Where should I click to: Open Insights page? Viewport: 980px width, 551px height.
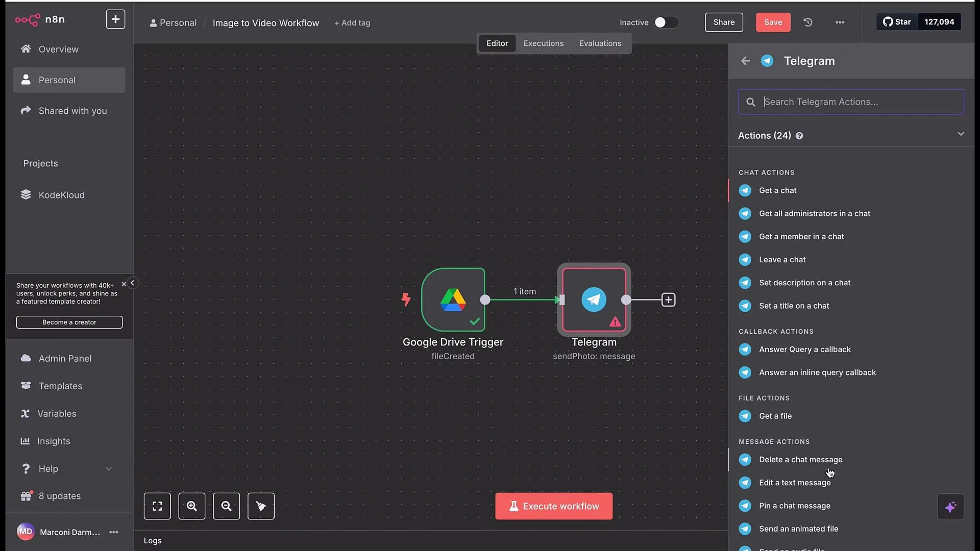69,441
